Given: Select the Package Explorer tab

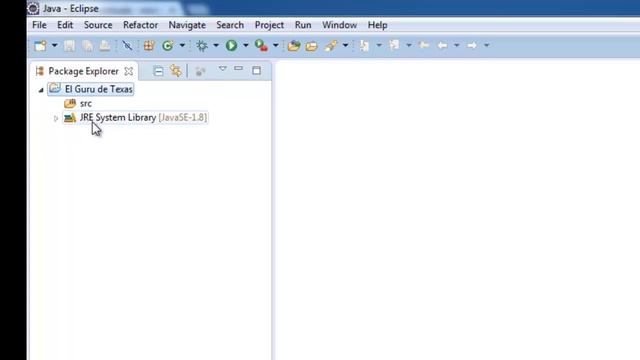Looking at the screenshot, I should [83, 71].
